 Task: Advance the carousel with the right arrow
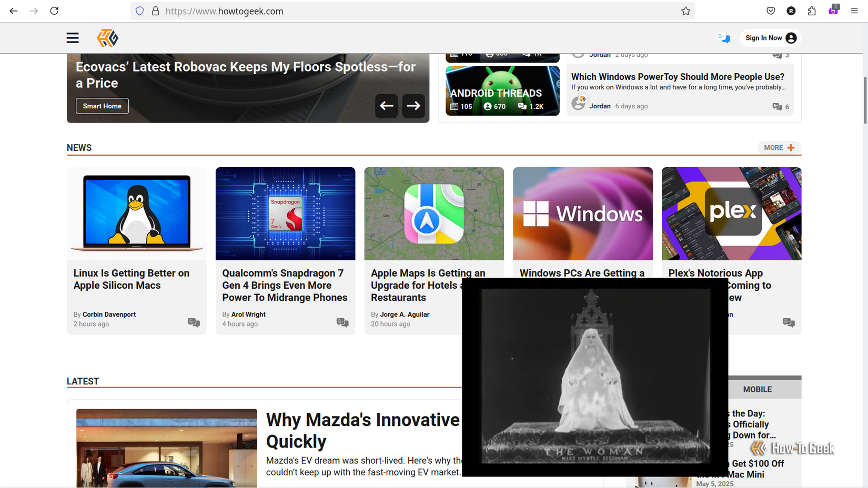(413, 106)
